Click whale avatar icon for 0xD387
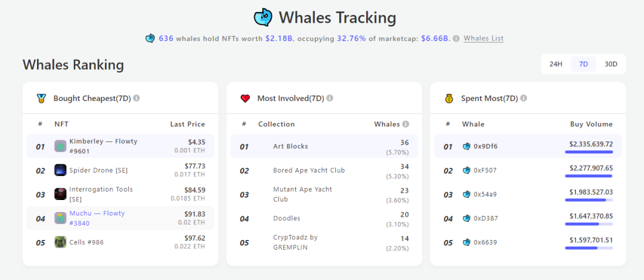This screenshot has width=644, height=280. tap(467, 219)
